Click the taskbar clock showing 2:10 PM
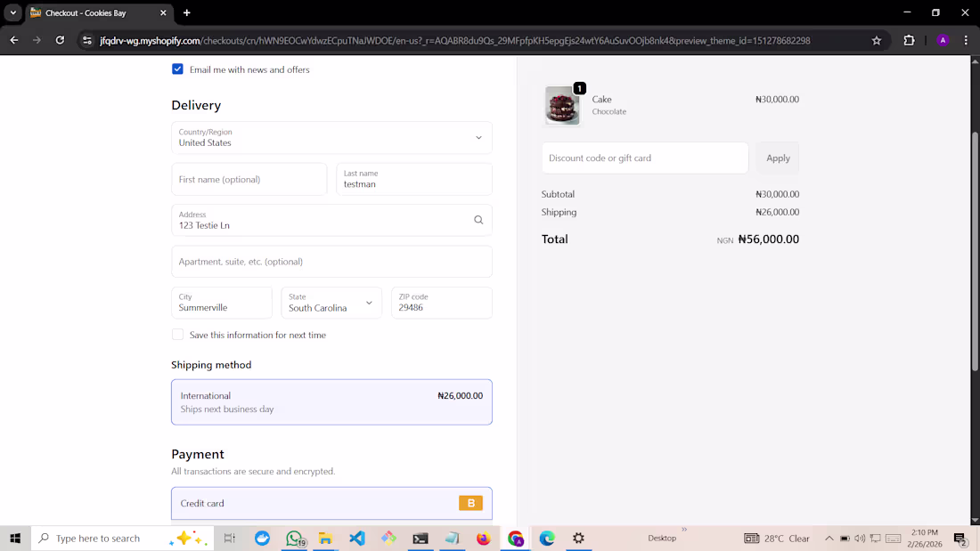 (925, 538)
